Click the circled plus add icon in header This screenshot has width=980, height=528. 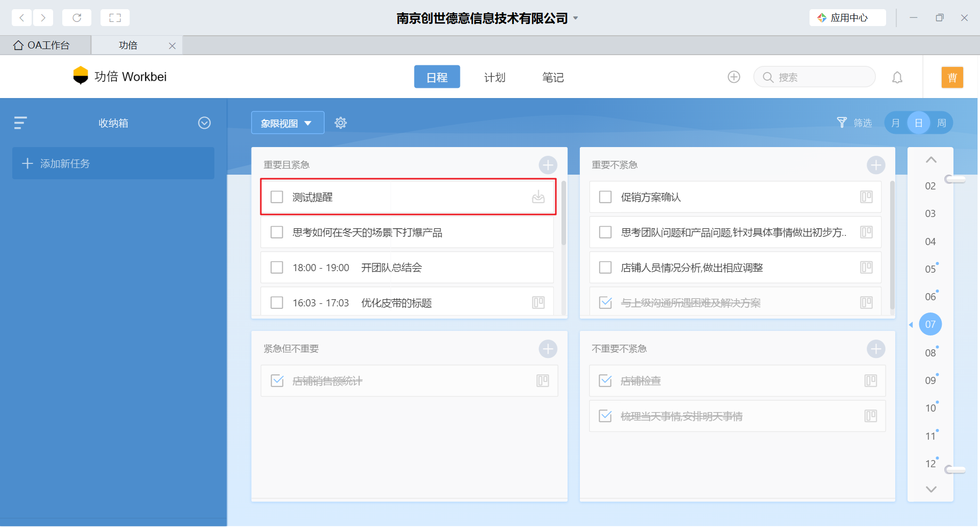(734, 77)
